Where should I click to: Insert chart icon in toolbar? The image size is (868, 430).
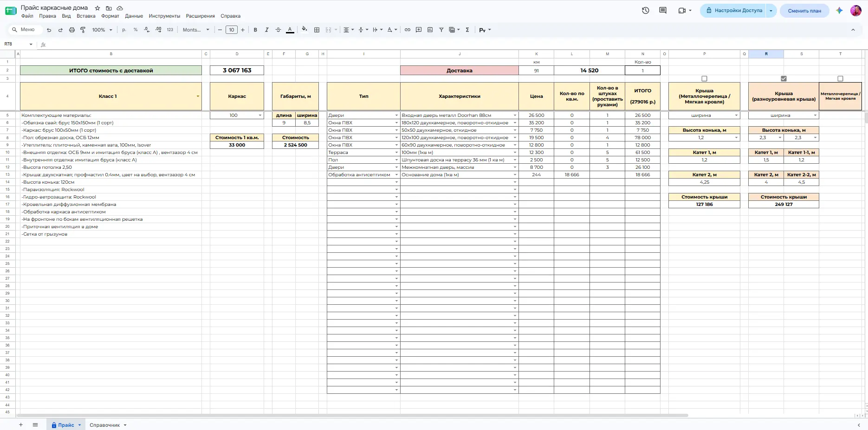(x=430, y=30)
